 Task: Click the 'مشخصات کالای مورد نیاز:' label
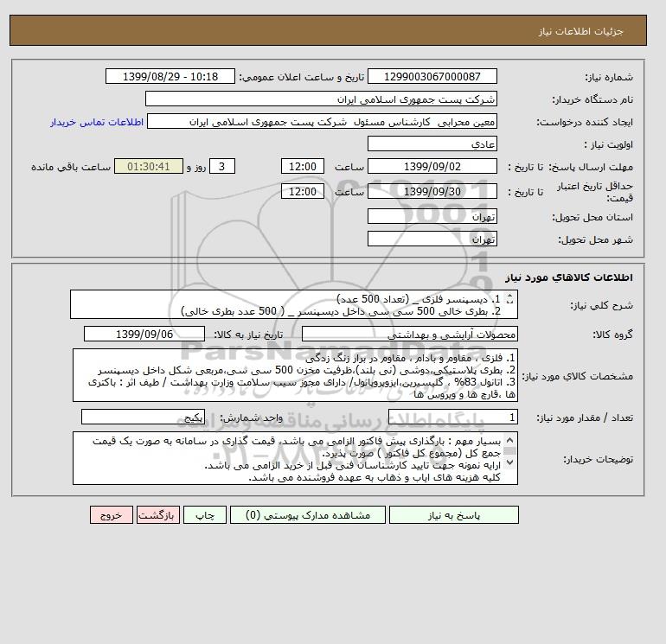tap(577, 376)
